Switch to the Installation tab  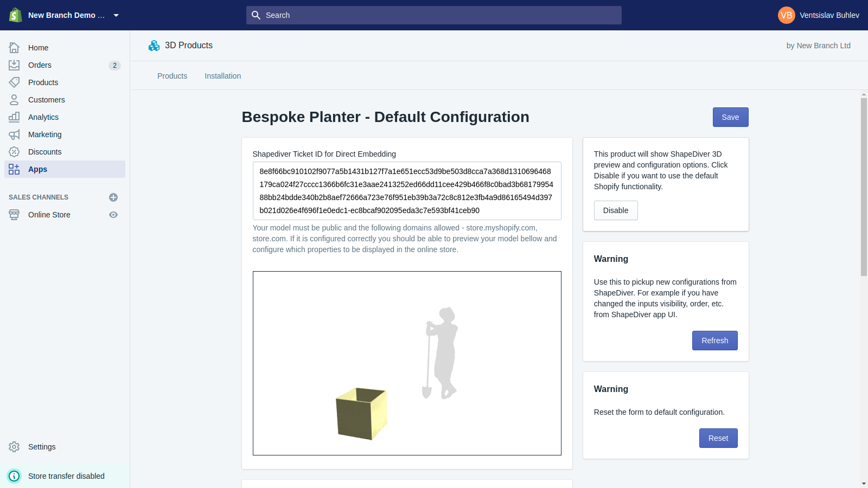tap(223, 76)
